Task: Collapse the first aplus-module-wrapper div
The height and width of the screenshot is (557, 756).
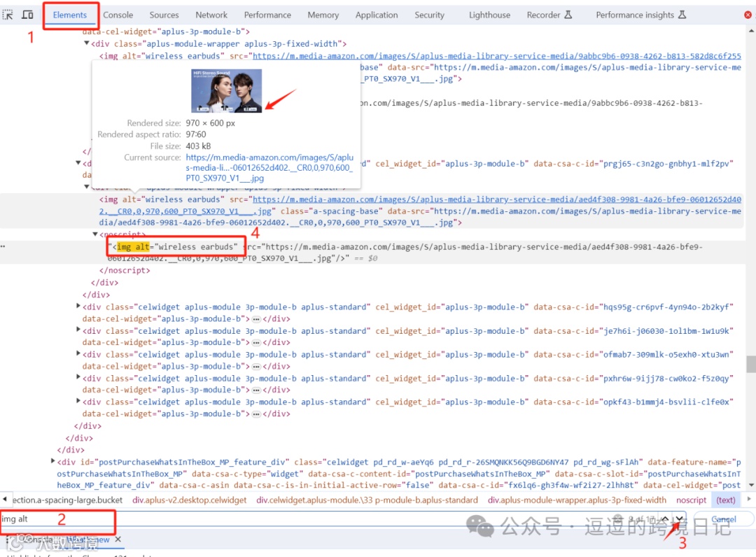Action: pyautogui.click(x=87, y=43)
